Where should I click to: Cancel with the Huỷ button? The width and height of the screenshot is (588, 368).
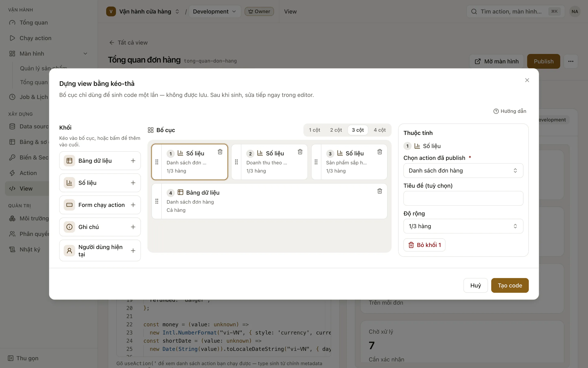(476, 285)
